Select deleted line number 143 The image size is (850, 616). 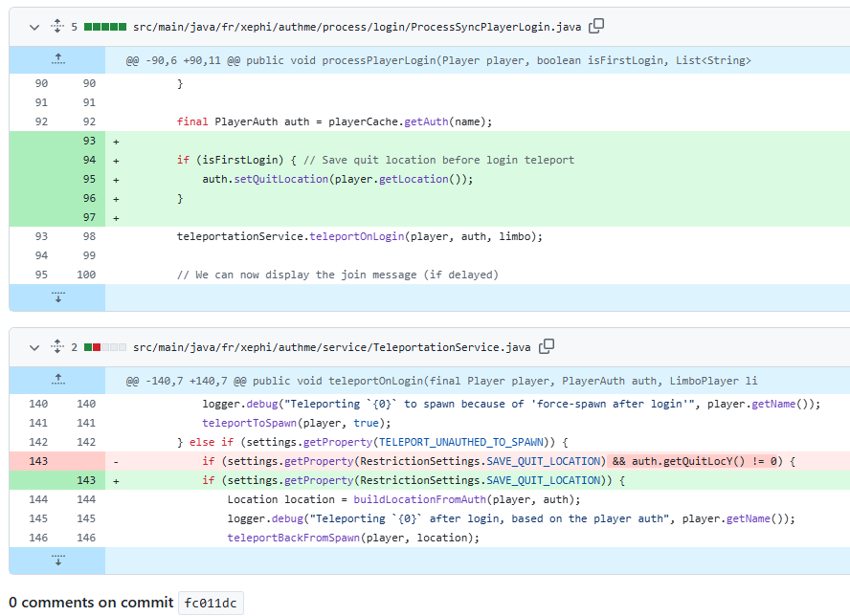[x=41, y=461]
